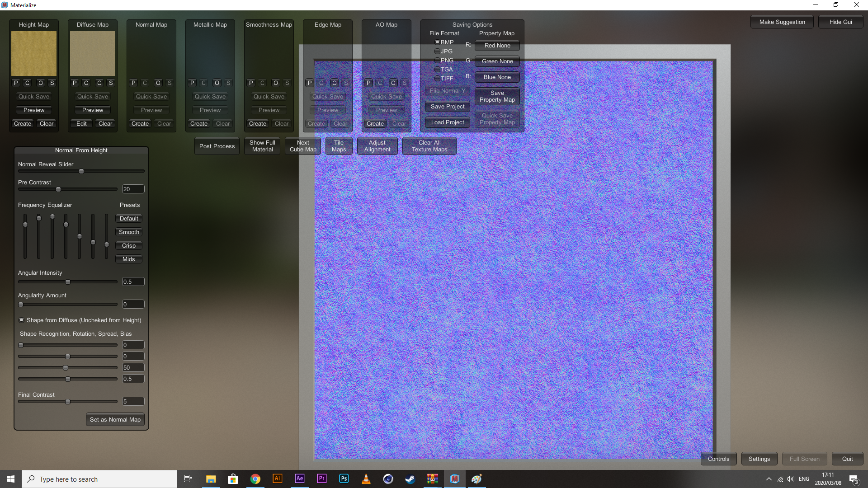Click the Final Contrast slider handle
This screenshot has height=488, width=868.
(x=68, y=402)
